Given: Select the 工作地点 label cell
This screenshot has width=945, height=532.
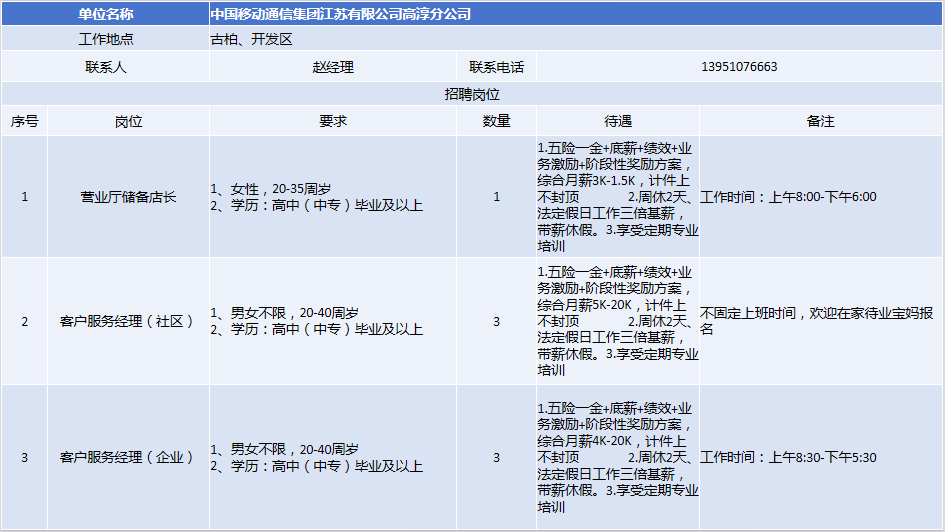Looking at the screenshot, I should click(x=105, y=40).
